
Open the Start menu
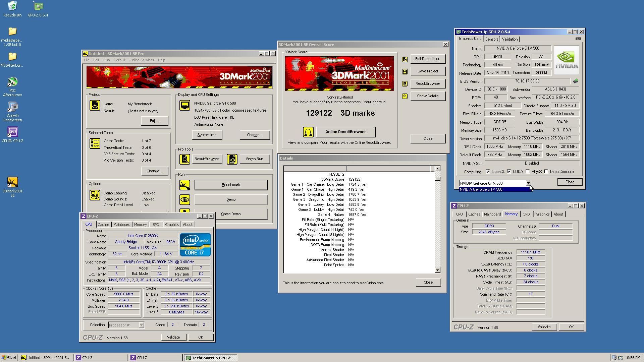click(x=9, y=358)
